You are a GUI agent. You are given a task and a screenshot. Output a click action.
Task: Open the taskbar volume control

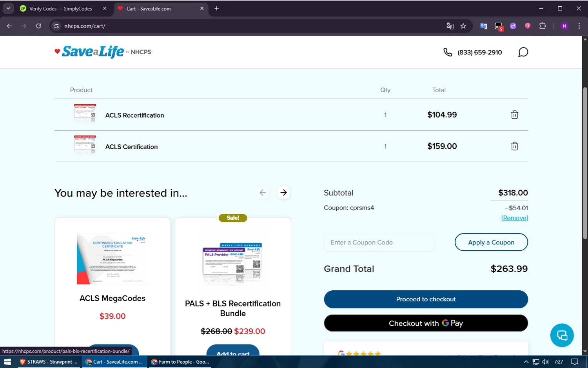click(x=545, y=362)
